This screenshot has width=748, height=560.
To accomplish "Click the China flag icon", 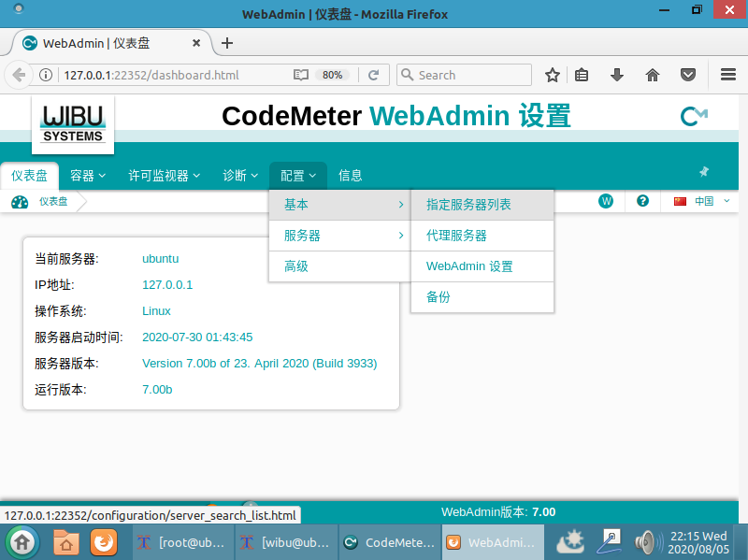I will (x=680, y=201).
